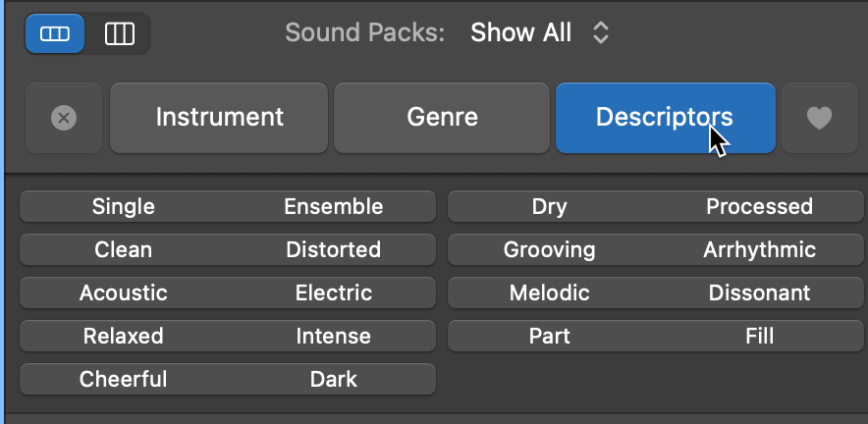Show favorites with heart icon
The height and width of the screenshot is (424, 868).
[819, 118]
